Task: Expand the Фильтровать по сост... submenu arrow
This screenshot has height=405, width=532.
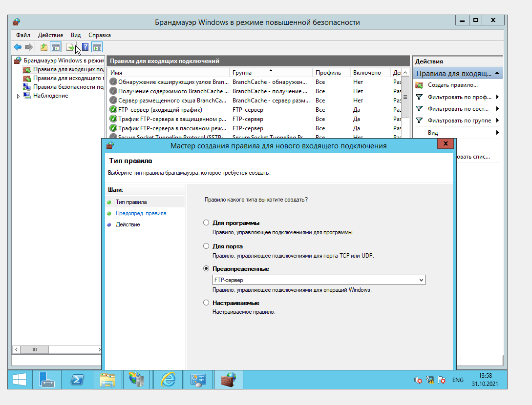Action: click(497, 109)
